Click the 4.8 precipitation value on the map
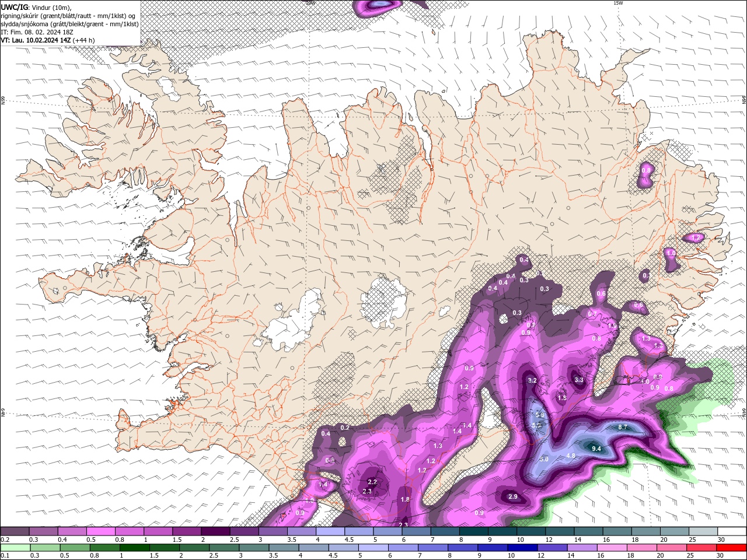 [x=571, y=456]
